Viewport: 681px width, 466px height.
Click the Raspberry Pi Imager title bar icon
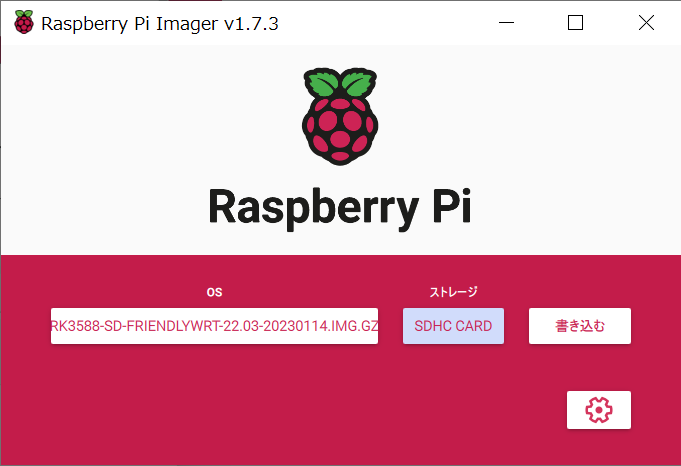coord(23,22)
